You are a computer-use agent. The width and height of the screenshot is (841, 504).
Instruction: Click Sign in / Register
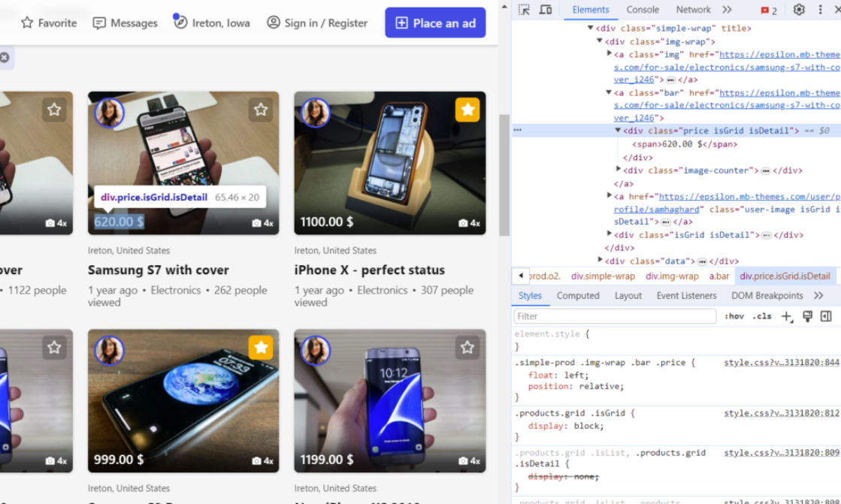317,23
